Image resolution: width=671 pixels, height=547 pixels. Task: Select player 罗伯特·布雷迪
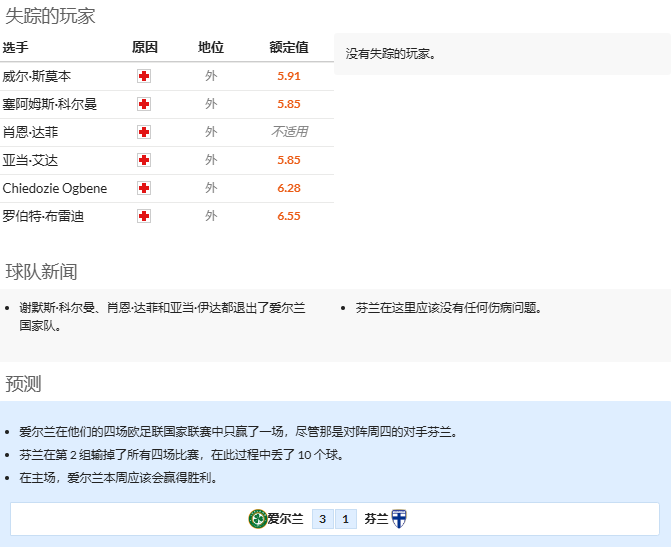[43, 216]
